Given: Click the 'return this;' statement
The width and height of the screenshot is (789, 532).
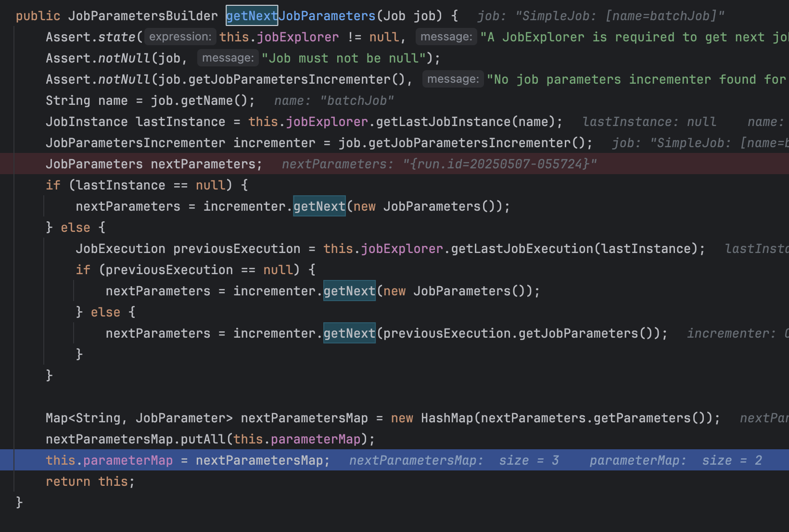Looking at the screenshot, I should coord(90,481).
